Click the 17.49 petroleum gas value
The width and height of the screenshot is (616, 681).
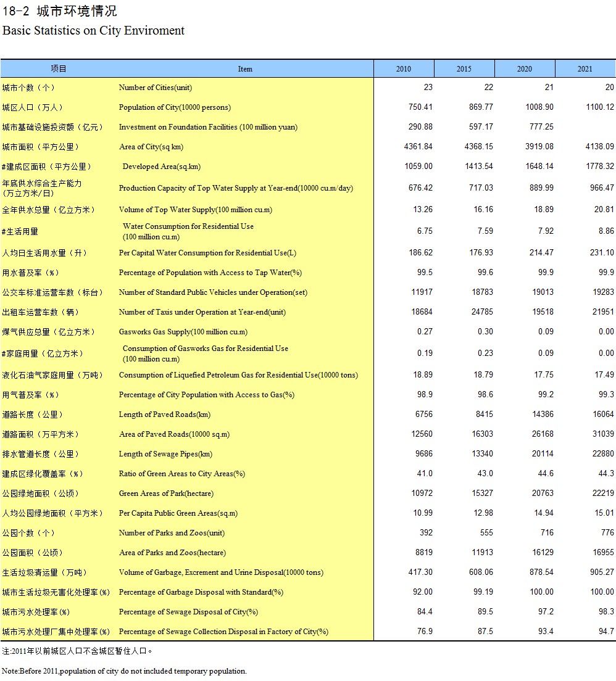point(604,375)
